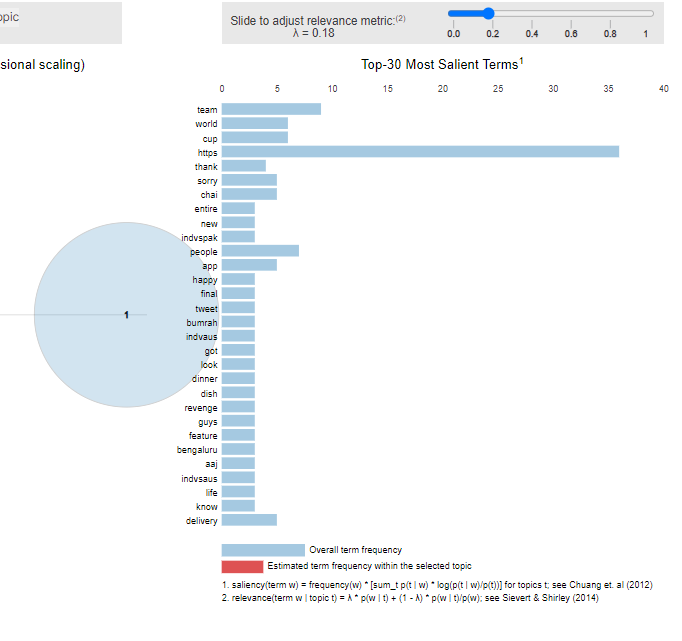Click the 'delivery' frequency bar
The image size is (682, 641).
249,520
